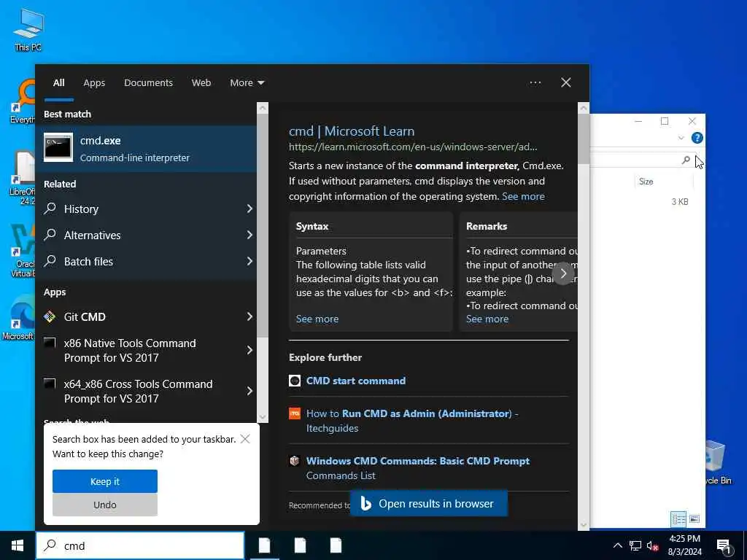Screen dimensions: 747x560
Task: Click the results list scrollbar down arrow
Action: pyautogui.click(x=263, y=418)
